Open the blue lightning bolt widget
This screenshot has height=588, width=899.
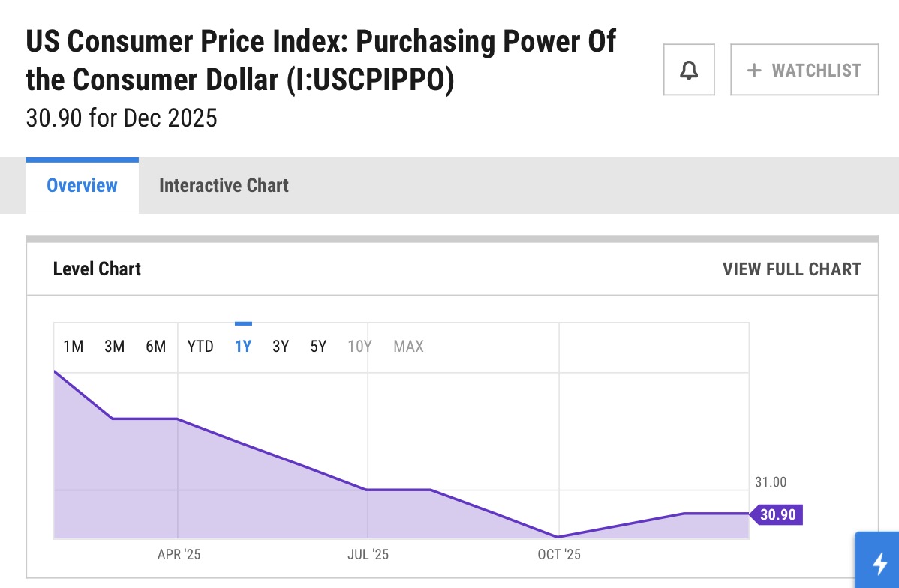878,562
